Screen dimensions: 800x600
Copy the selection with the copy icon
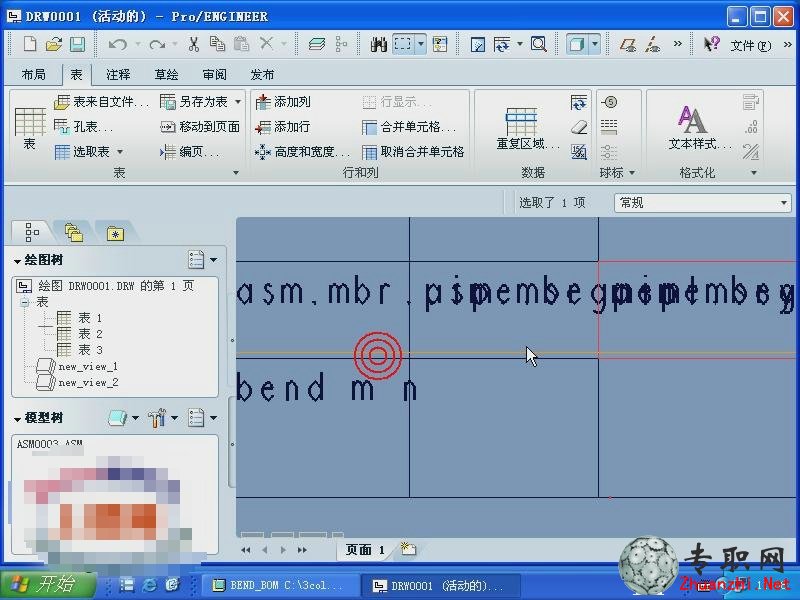(217, 44)
